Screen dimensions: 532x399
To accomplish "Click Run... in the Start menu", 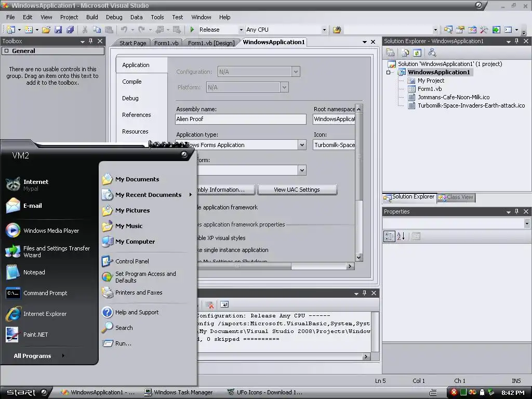I will click(123, 343).
